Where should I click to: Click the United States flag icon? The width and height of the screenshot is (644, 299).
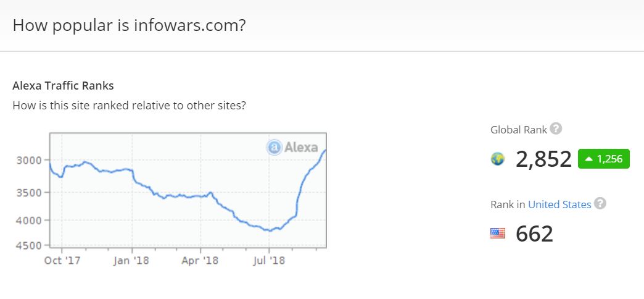(498, 234)
